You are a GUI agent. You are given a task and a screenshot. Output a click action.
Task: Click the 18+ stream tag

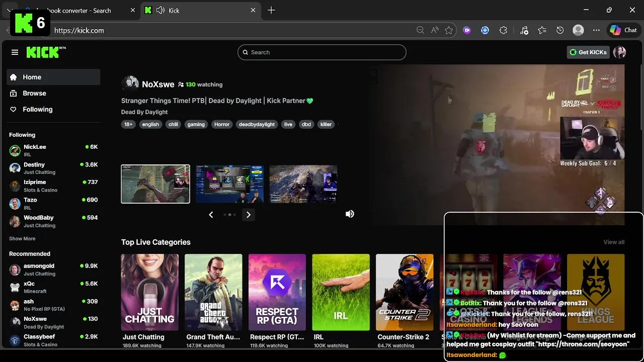pyautogui.click(x=128, y=124)
